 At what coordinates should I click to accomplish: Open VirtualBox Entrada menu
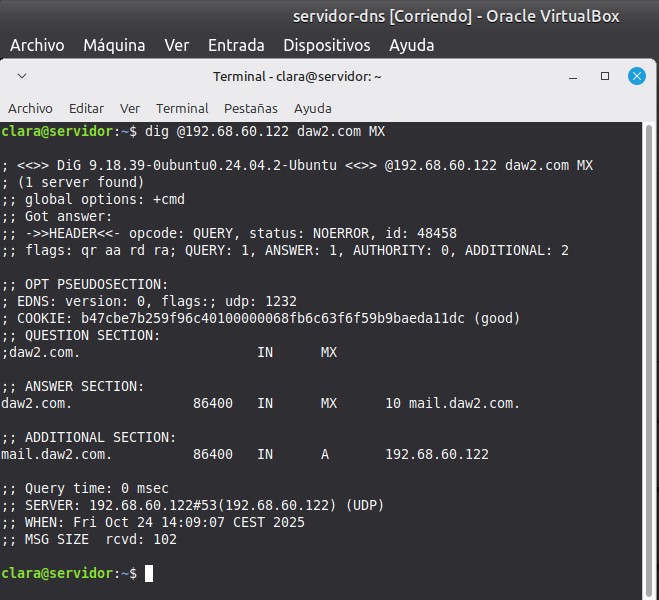click(x=236, y=45)
